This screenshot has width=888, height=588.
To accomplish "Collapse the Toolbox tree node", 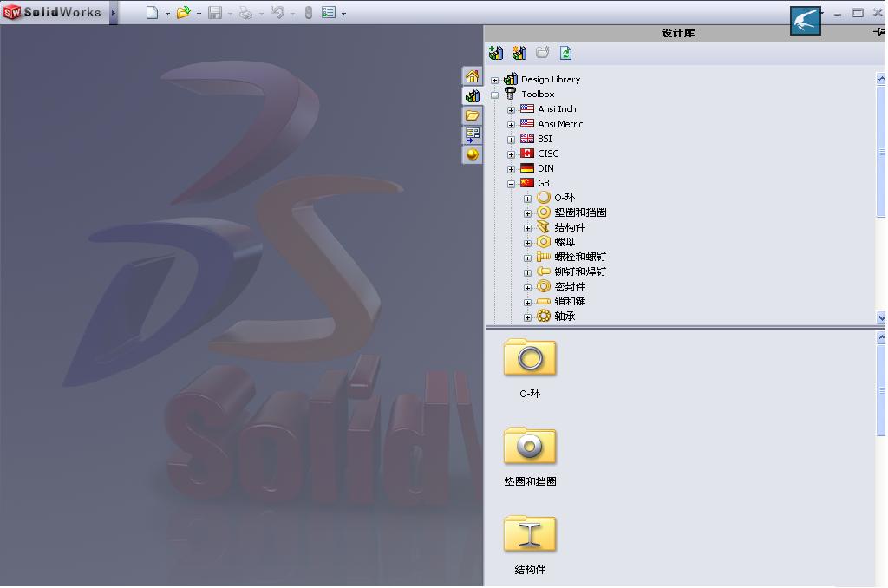I will point(495,95).
